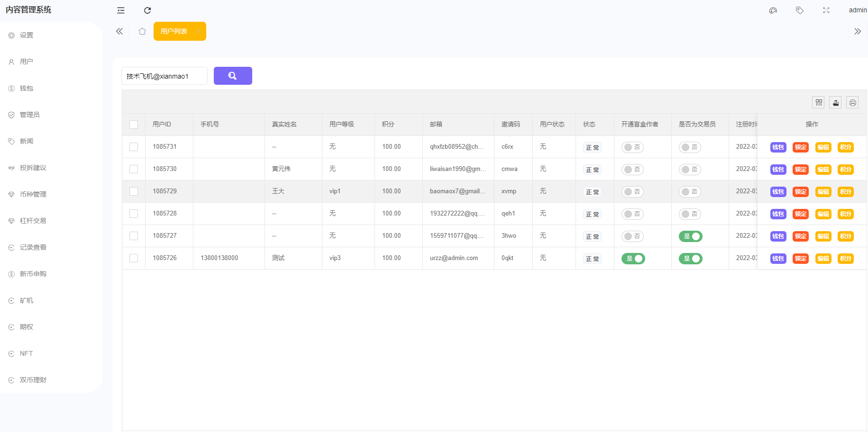Open 用户 menu in sidebar
The image size is (868, 432).
[x=27, y=62]
